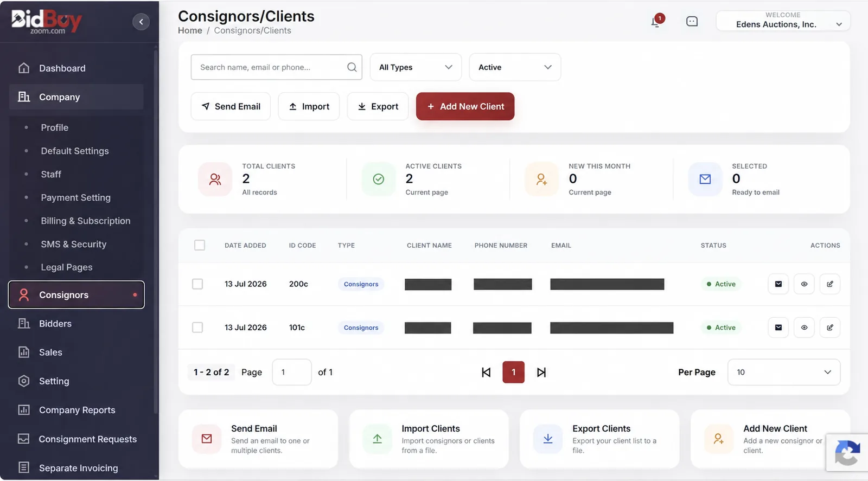The width and height of the screenshot is (868, 481).
Task: Click the Import button
Action: pos(309,106)
